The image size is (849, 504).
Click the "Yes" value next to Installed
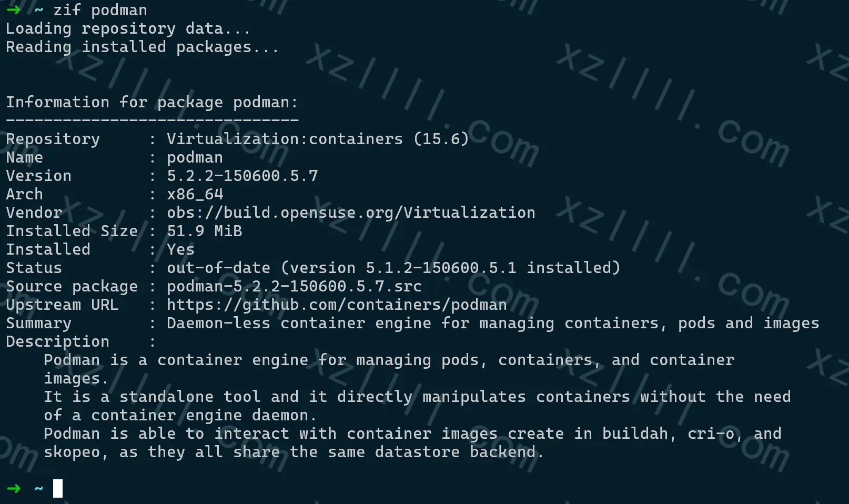click(x=180, y=250)
